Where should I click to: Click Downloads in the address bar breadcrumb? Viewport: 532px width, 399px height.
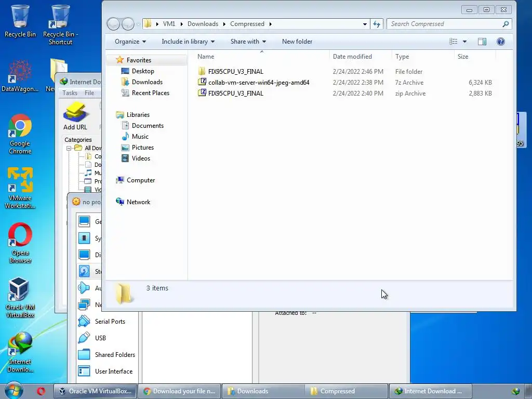pos(203,24)
